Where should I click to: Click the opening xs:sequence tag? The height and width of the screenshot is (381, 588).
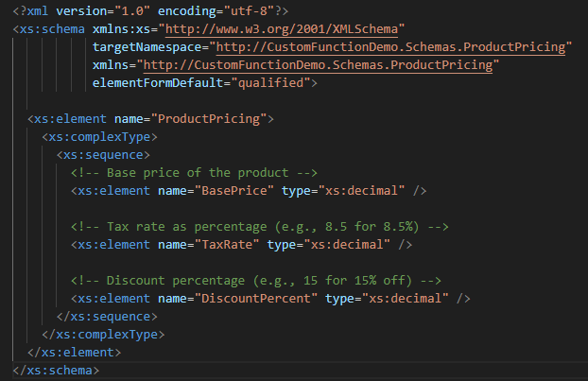coord(103,155)
